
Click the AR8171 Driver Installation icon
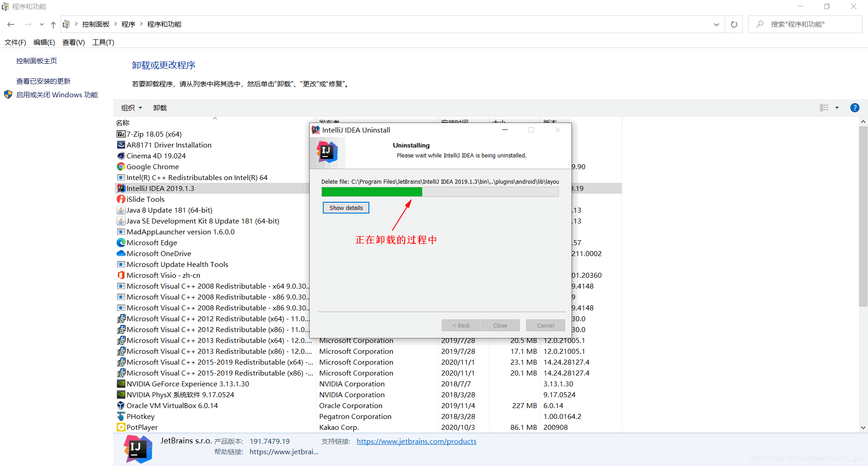[x=121, y=145]
